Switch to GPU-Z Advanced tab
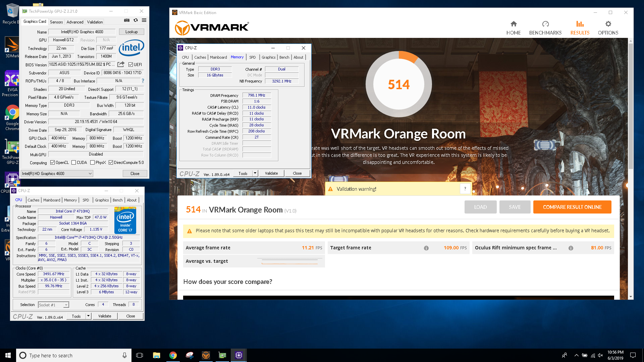Image resolution: width=644 pixels, height=362 pixels. (x=75, y=22)
